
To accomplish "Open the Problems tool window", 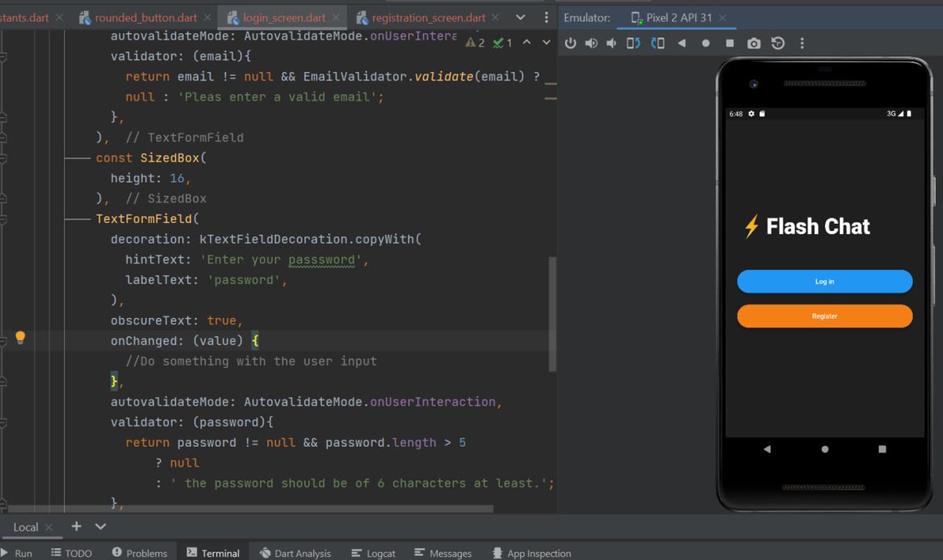I will tap(139, 553).
